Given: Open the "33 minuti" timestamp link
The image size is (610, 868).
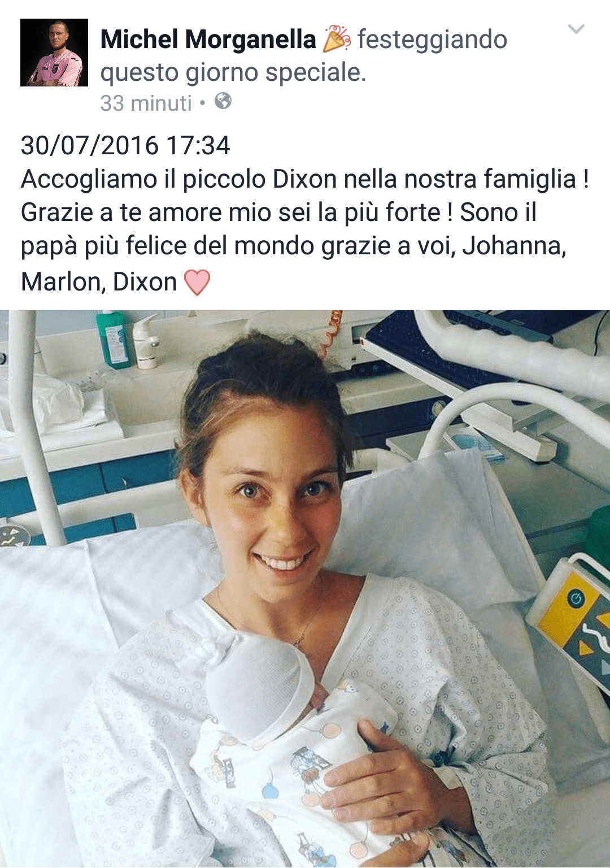Looking at the screenshot, I should coord(146,103).
